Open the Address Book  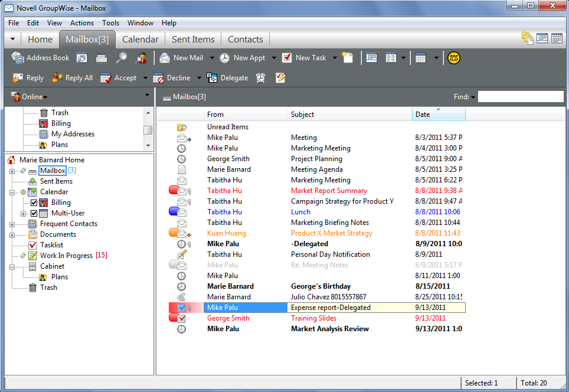click(x=40, y=58)
